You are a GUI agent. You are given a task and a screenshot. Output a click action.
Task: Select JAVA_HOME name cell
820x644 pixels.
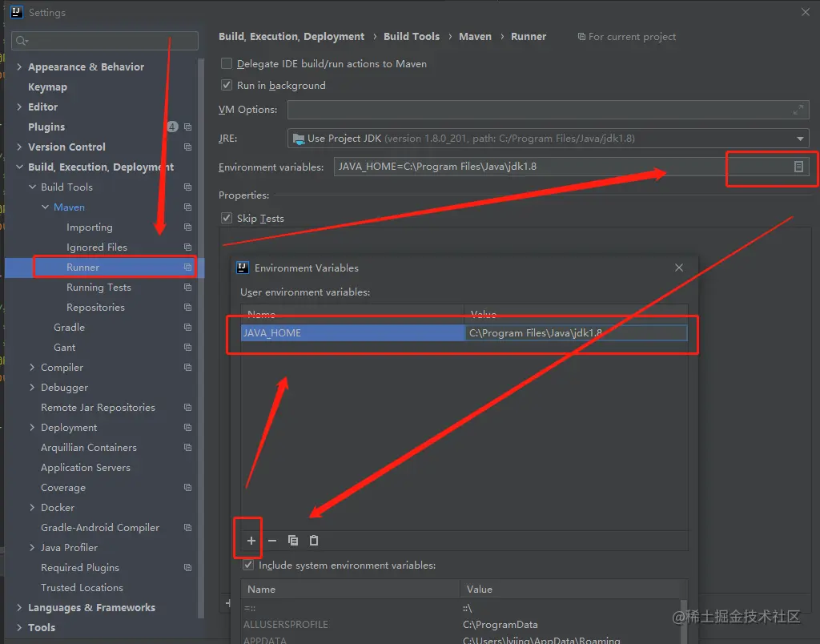[353, 332]
